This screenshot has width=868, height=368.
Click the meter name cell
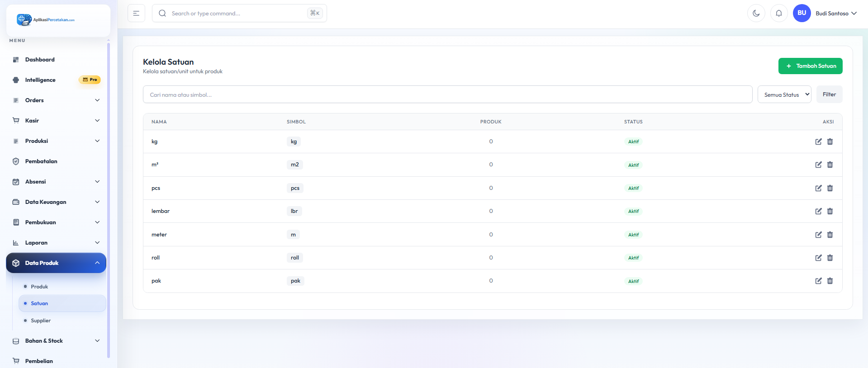click(159, 235)
